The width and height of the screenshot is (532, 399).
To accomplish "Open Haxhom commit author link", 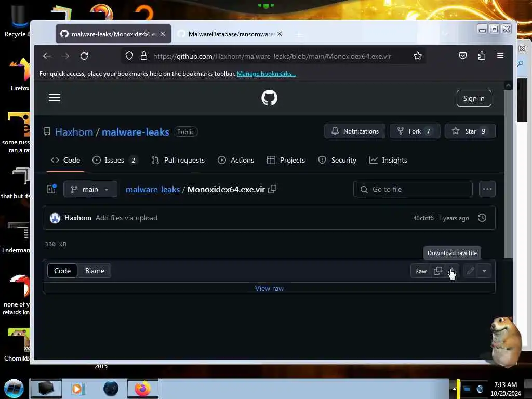I will click(x=78, y=218).
